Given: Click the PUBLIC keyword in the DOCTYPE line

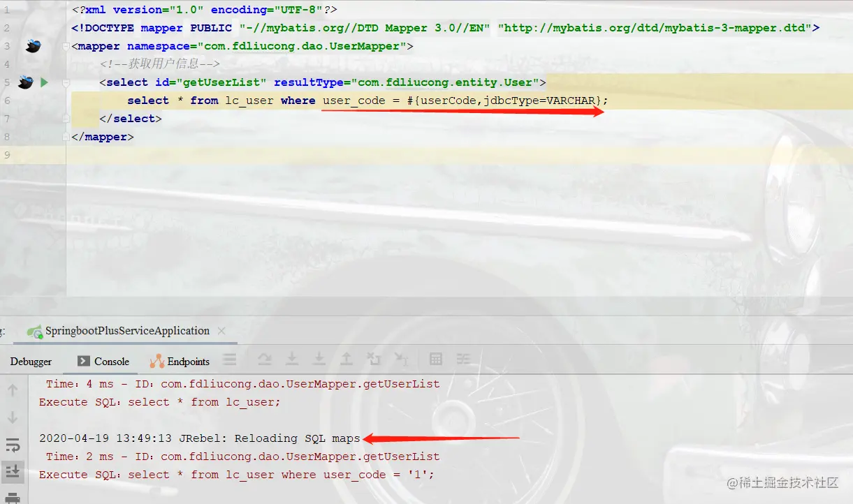Looking at the screenshot, I should (211, 28).
